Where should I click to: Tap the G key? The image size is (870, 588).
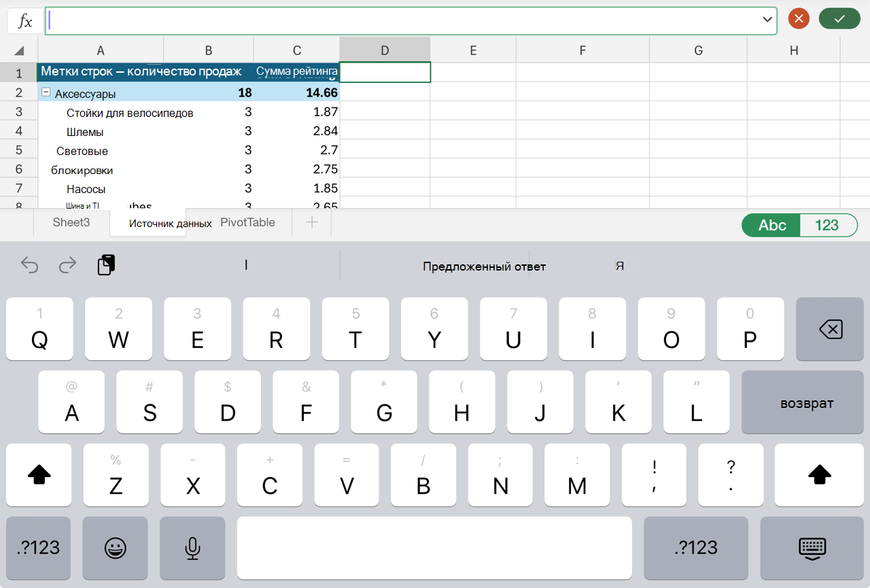click(x=384, y=402)
